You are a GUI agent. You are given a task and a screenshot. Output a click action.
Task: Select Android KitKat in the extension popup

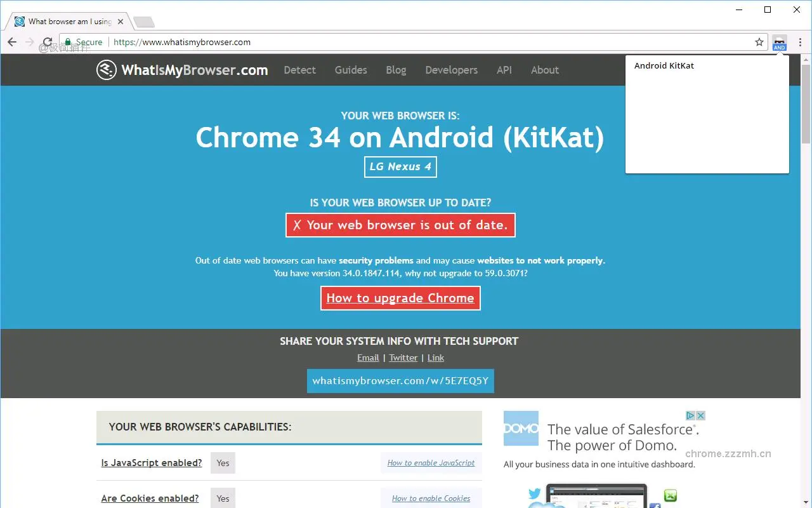(664, 65)
